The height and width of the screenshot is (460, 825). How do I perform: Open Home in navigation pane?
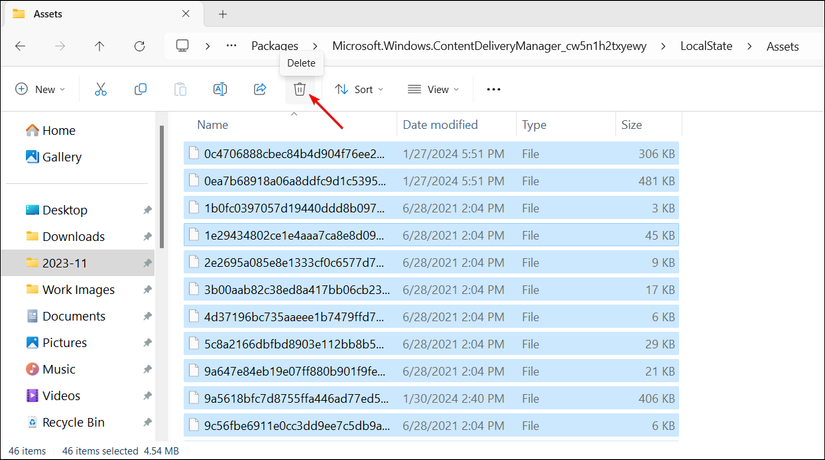[58, 131]
